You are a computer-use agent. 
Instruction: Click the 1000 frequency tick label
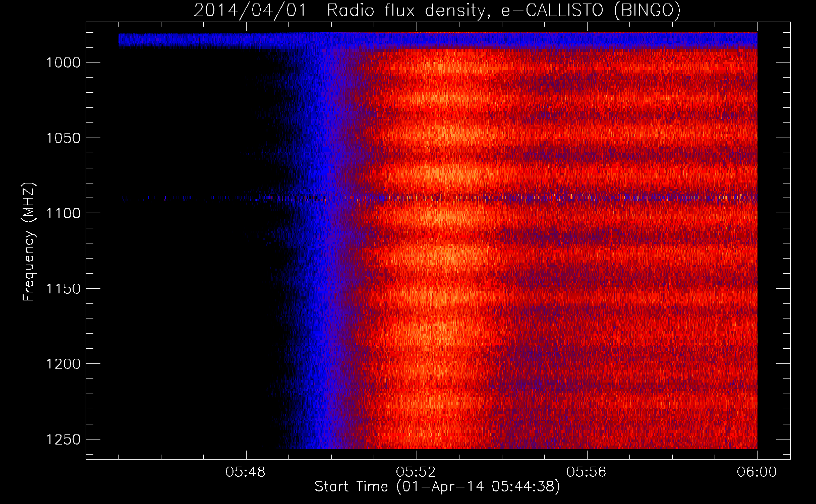(x=64, y=62)
